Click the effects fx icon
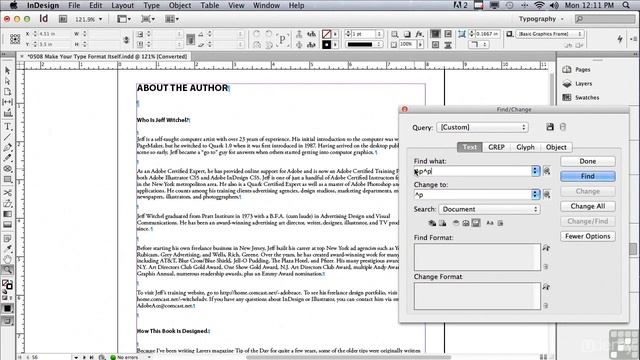The width and height of the screenshot is (640, 360). [419, 34]
